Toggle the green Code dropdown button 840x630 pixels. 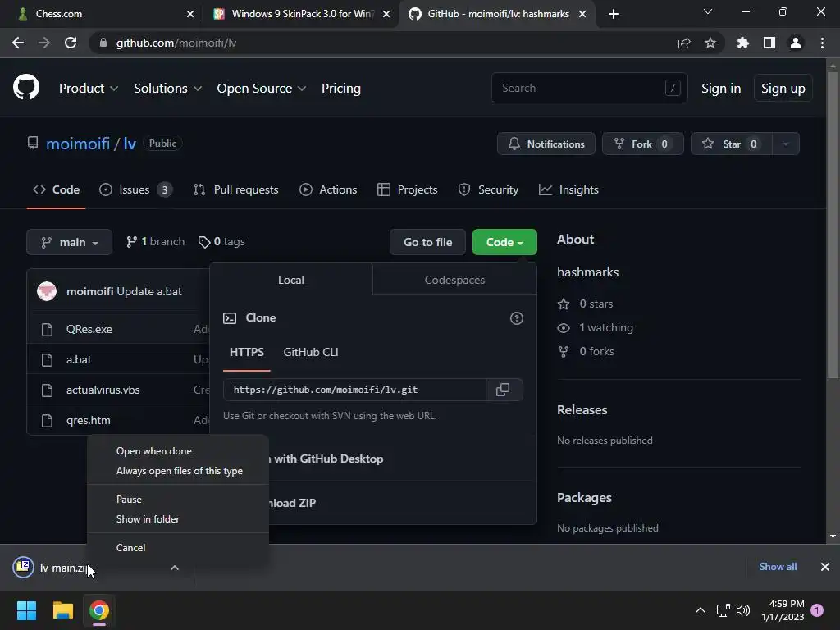click(x=504, y=242)
